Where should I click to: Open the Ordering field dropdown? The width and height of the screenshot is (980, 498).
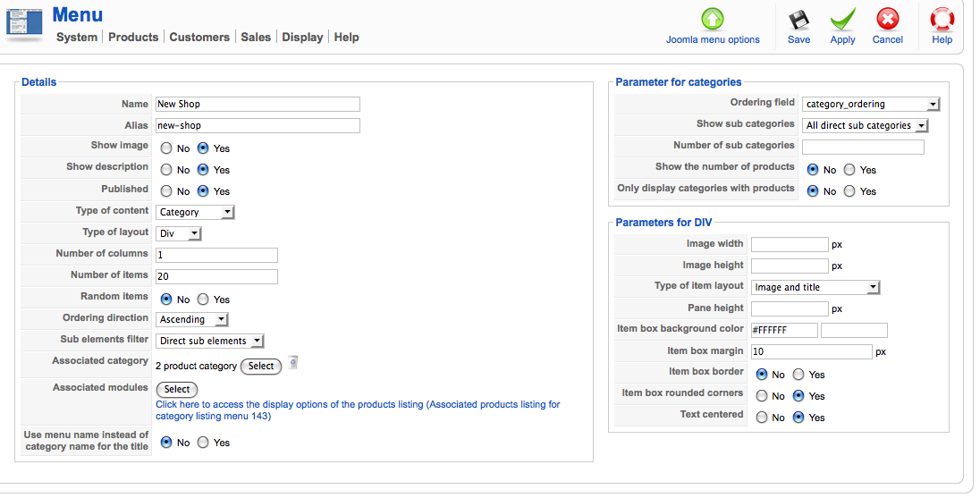pyautogui.click(x=871, y=105)
